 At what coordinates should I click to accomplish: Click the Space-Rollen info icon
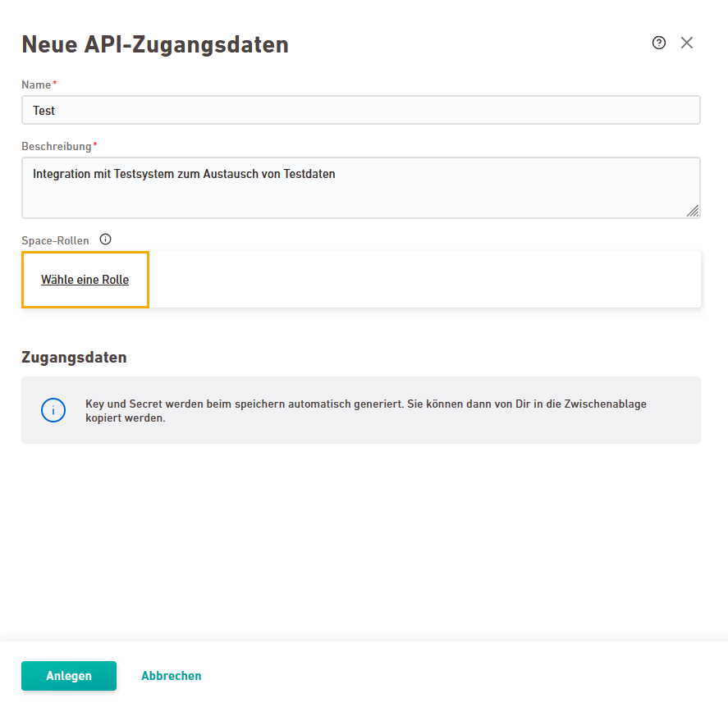105,240
